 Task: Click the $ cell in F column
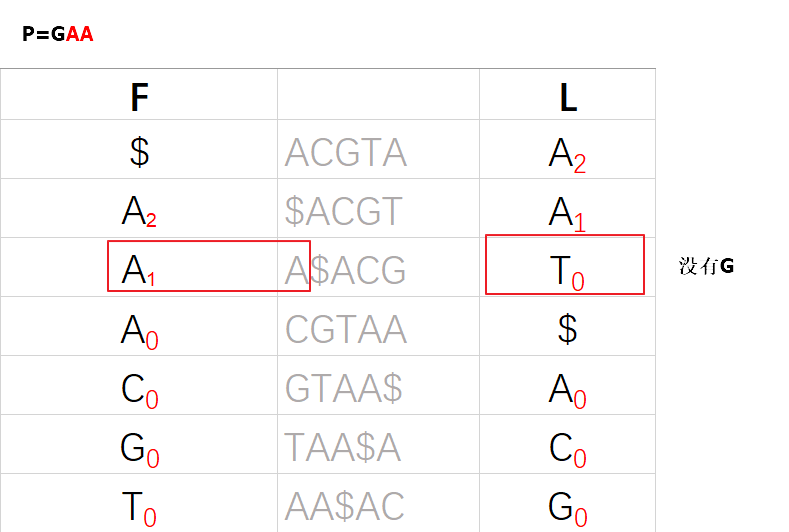(139, 151)
